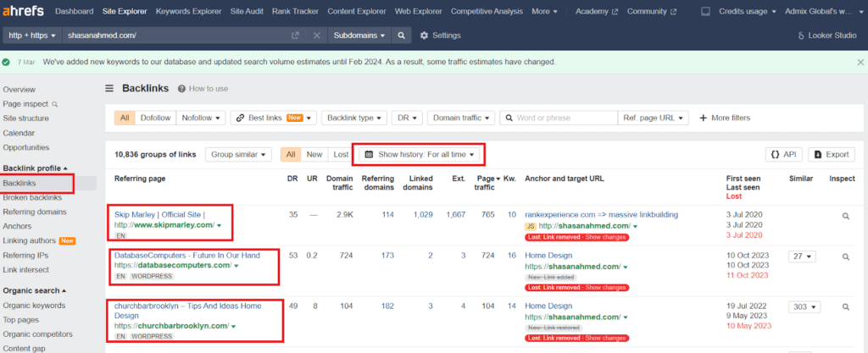The image size is (868, 353).
Task: Toggle the hamburger menu beside Backlinks title
Action: point(109,88)
